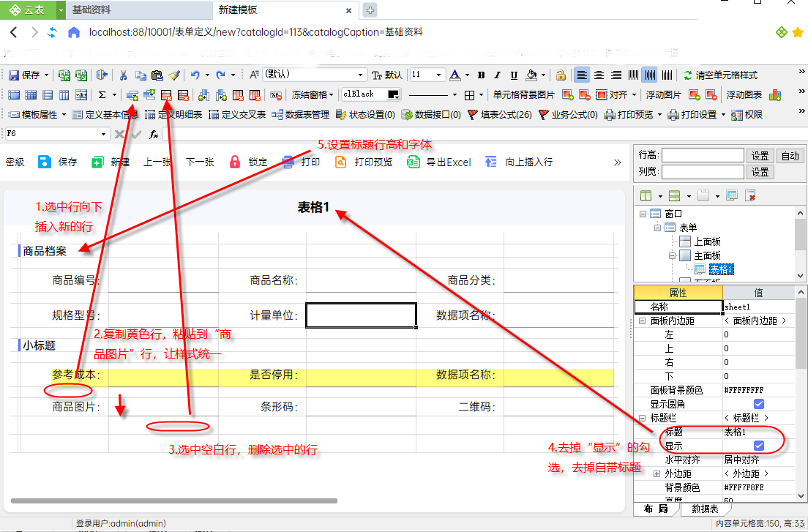Viewport: 808px width, 532px height.
Task: Toggle bottom vertical alignment button
Action: pyautogui.click(x=667, y=75)
